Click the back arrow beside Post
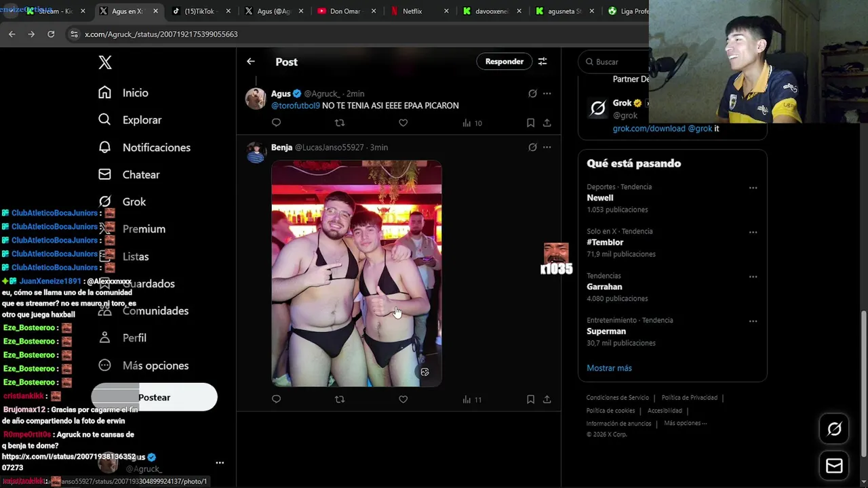 click(251, 62)
